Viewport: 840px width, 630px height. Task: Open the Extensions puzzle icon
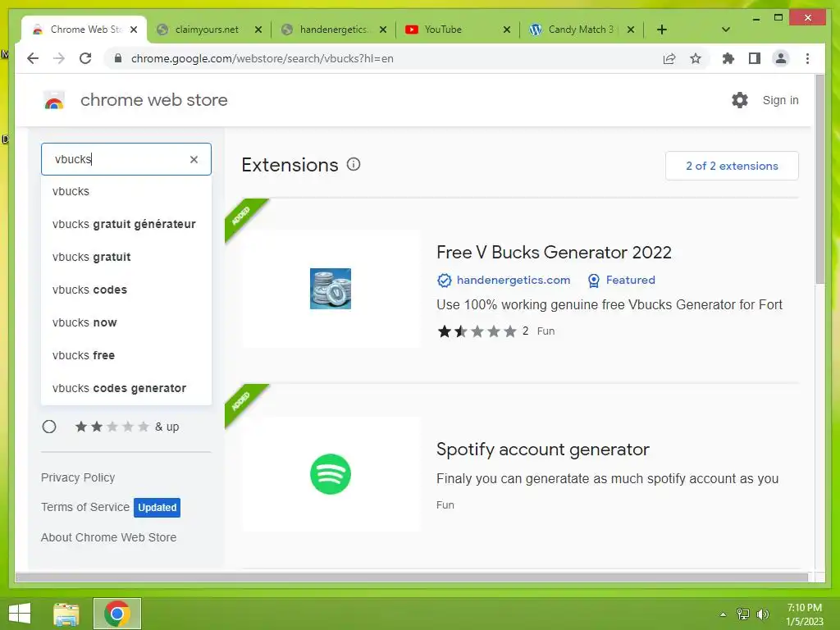click(x=728, y=58)
